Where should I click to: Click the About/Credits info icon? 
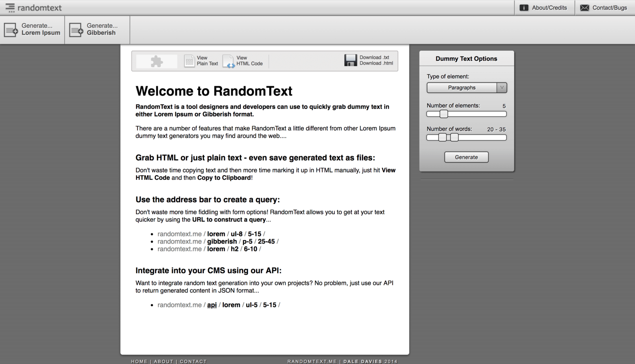click(x=524, y=8)
